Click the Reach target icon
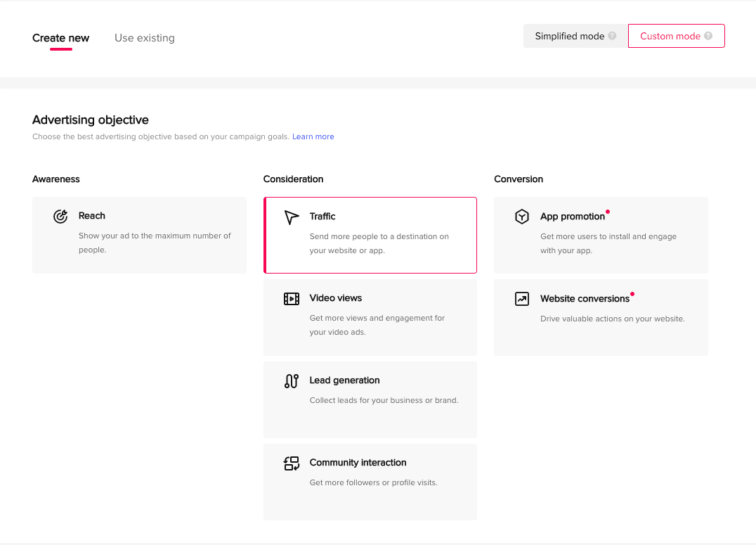Screen dimensions: 756x545 [60, 217]
